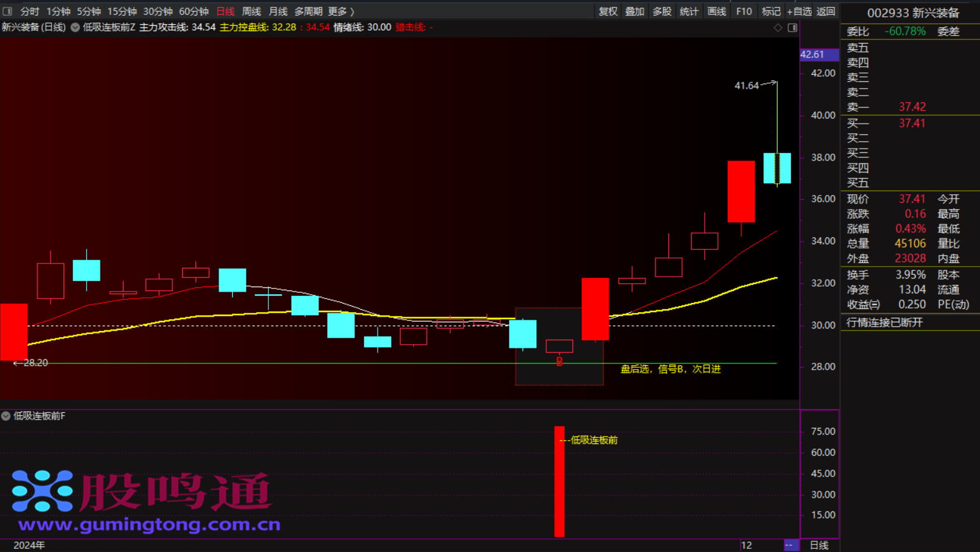The image size is (980, 552).
Task: Open the 更多 periods expander
Action: 341,11
